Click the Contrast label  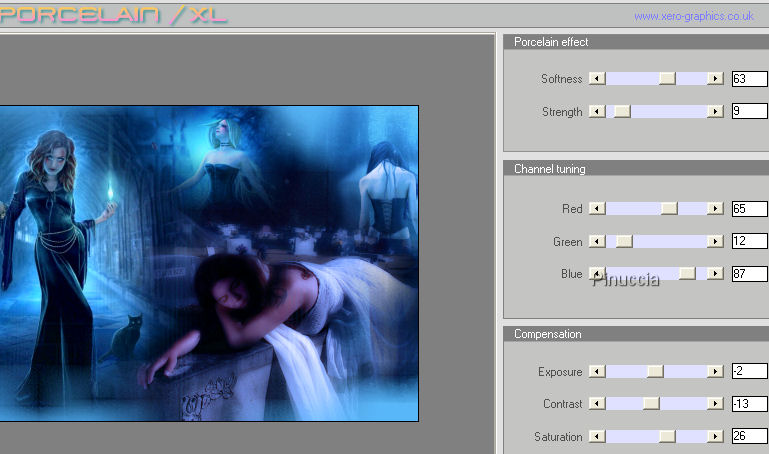(x=563, y=404)
